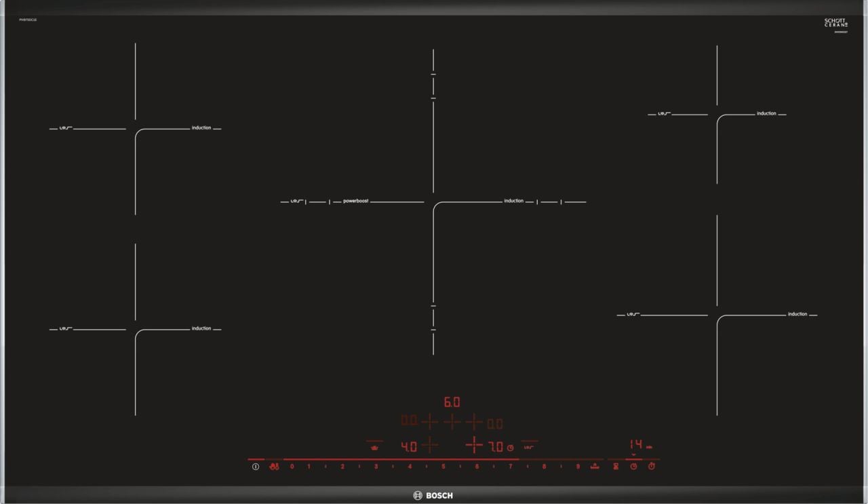Select heat level 5 on the slider
The image size is (868, 504).
point(443,467)
